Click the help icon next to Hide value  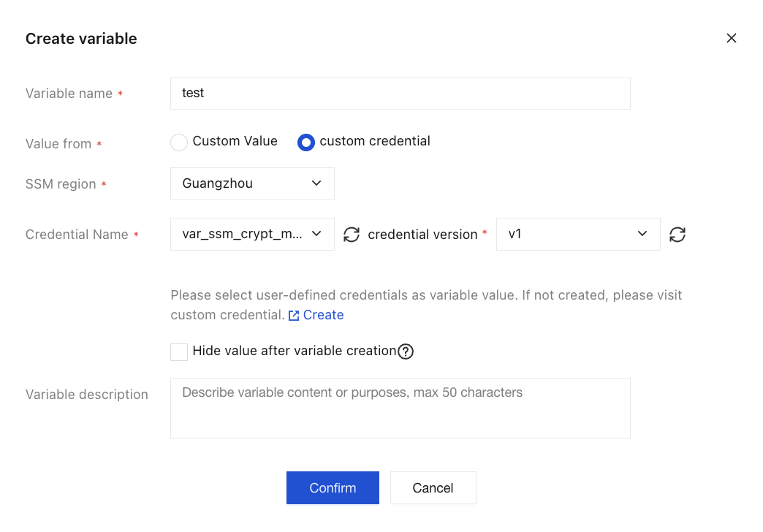(x=406, y=351)
